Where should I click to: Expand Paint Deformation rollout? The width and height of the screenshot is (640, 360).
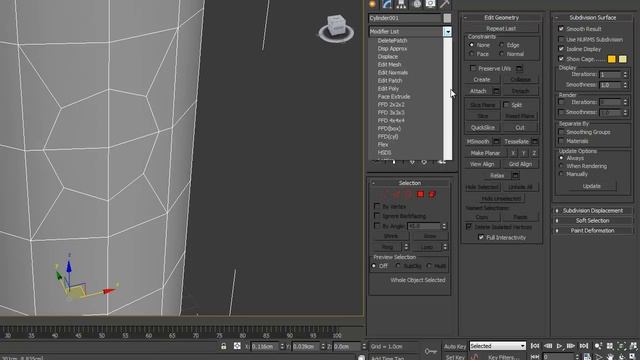coord(592,231)
